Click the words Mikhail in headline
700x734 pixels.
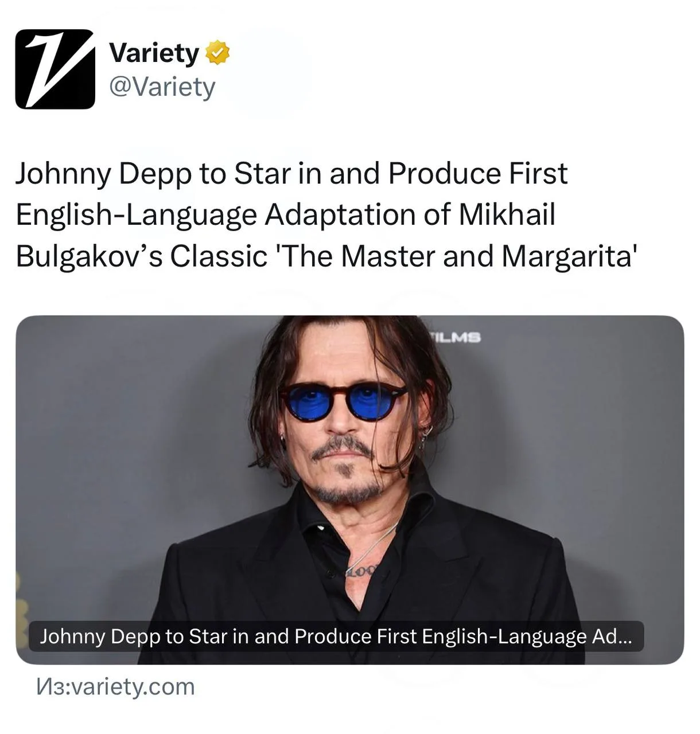click(x=507, y=214)
